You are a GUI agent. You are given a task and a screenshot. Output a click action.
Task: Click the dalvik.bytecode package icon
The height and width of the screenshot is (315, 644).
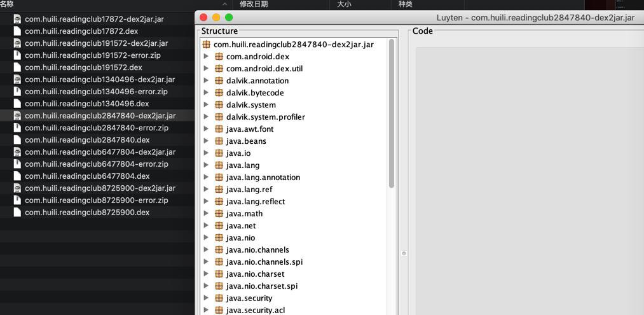(219, 93)
